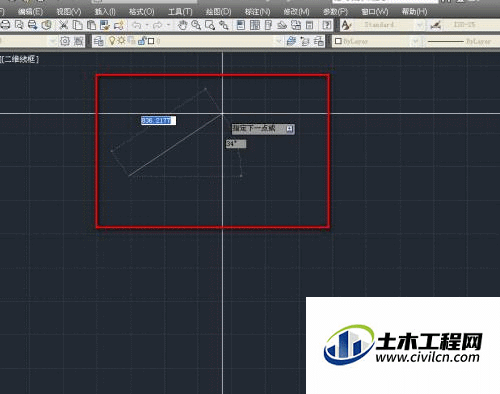Image resolution: width=500 pixels, height=394 pixels.
Task: Open the Sheet Set Manager icon
Action: [282, 25]
